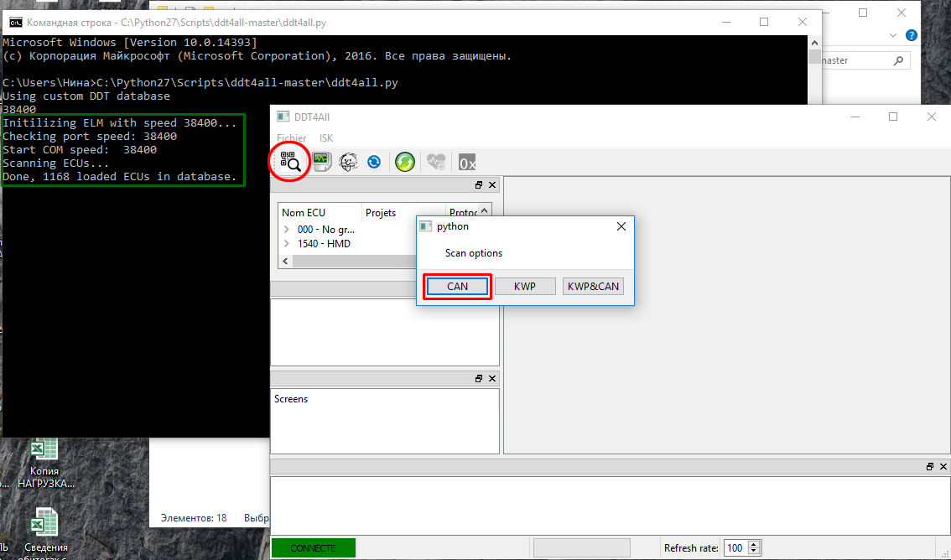Screen dimensions: 951x560
Task: Click the 'Checking port speed: 38400' console line
Action: tap(90, 137)
